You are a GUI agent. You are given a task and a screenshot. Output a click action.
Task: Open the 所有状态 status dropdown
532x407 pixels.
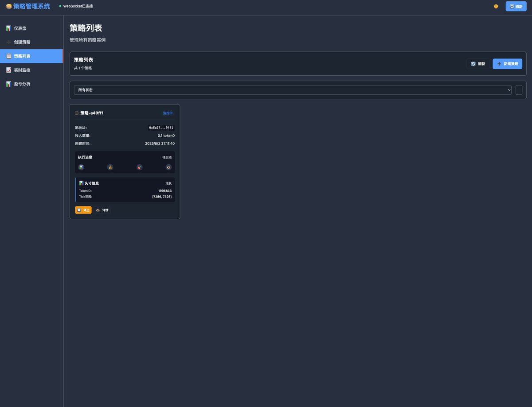pyautogui.click(x=293, y=89)
